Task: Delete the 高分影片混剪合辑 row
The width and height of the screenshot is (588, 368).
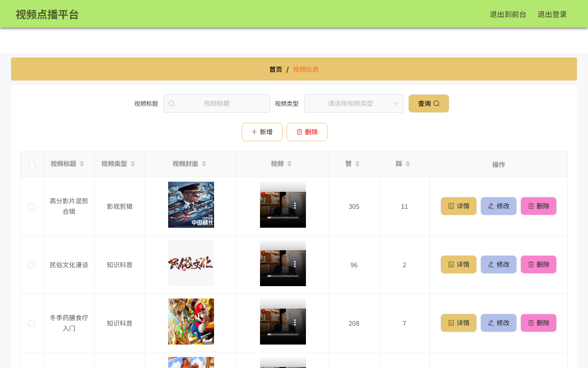Action: point(538,206)
